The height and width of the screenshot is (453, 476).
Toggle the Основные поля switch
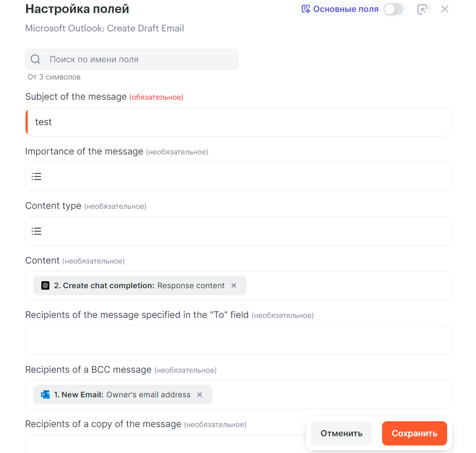[393, 9]
